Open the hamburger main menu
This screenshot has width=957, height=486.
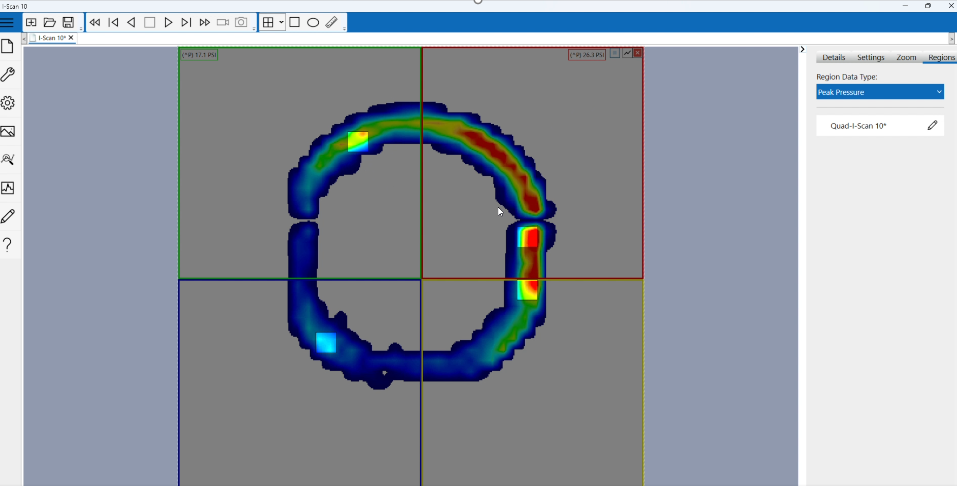click(7, 23)
